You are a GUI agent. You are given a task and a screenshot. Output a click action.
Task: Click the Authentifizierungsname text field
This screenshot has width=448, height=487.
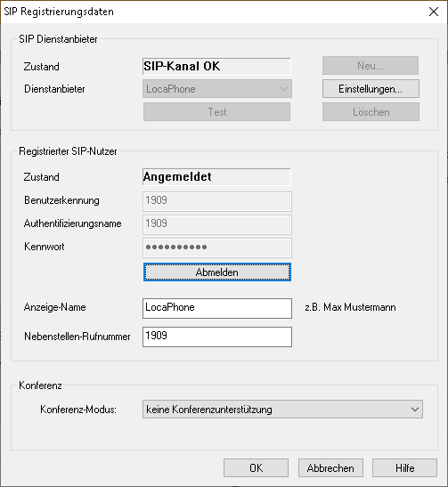(217, 224)
